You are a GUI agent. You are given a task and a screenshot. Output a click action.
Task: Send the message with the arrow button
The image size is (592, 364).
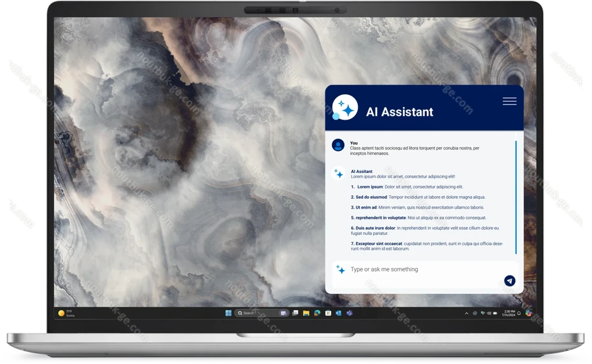[x=510, y=281]
